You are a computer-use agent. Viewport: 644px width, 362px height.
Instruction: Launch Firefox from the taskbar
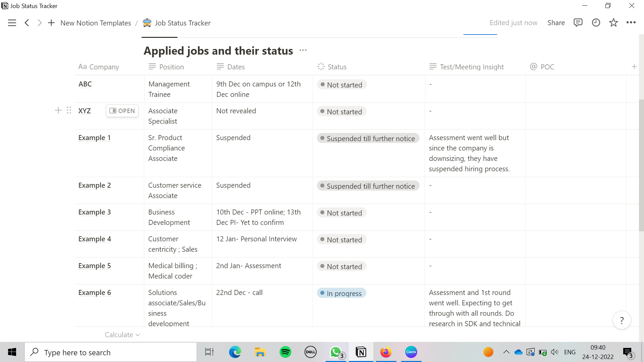386,352
